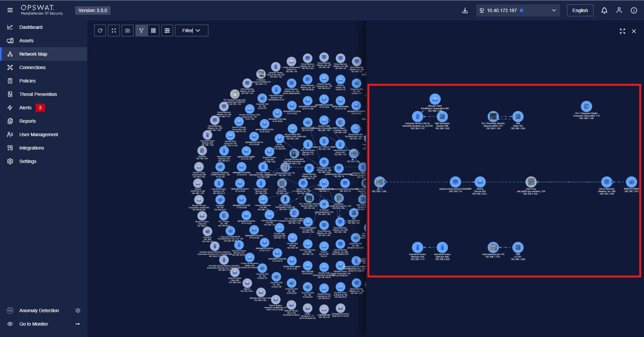
Task: Select HMI LG 041 node
Action: (x=518, y=247)
